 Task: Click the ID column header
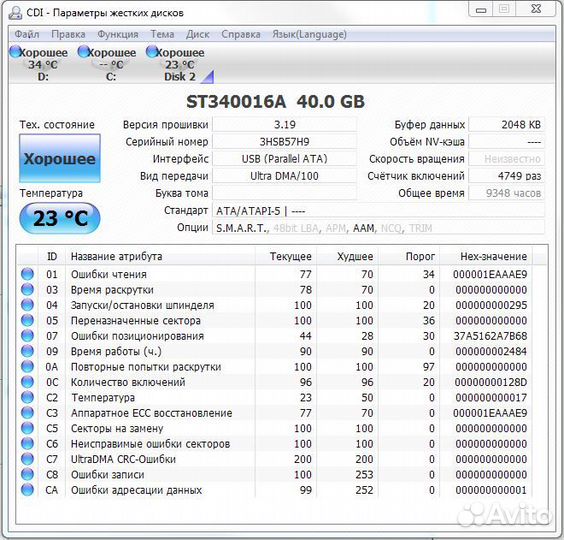coord(52,256)
